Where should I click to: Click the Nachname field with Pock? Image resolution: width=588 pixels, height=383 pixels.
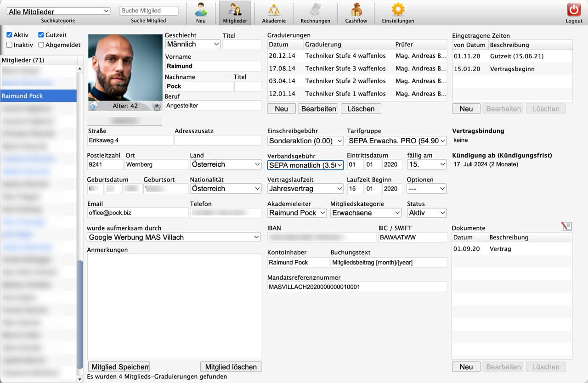tap(199, 86)
